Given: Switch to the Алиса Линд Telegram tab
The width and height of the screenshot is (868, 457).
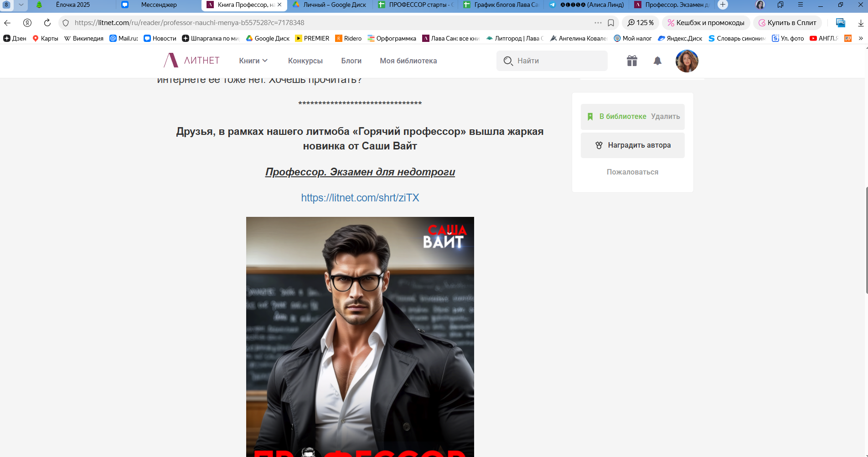Looking at the screenshot, I should 586,5.
